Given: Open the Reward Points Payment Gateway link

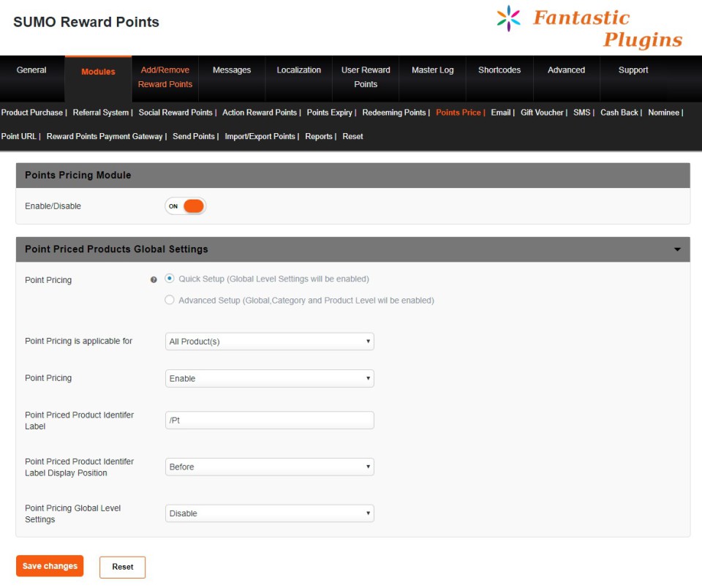Looking at the screenshot, I should click(105, 137).
